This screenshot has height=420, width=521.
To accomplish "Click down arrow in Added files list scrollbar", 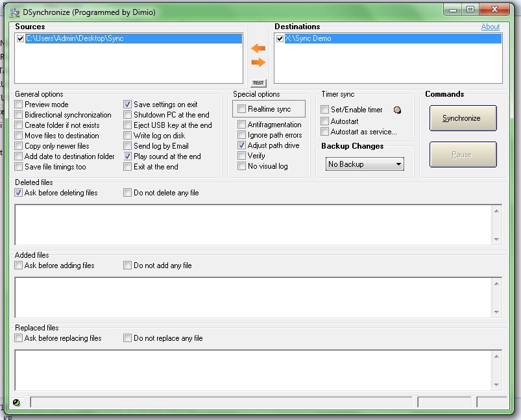I will point(496,312).
